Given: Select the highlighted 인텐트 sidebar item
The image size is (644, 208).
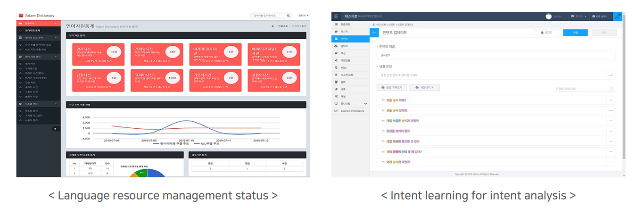Looking at the screenshot, I should pyautogui.click(x=350, y=39).
